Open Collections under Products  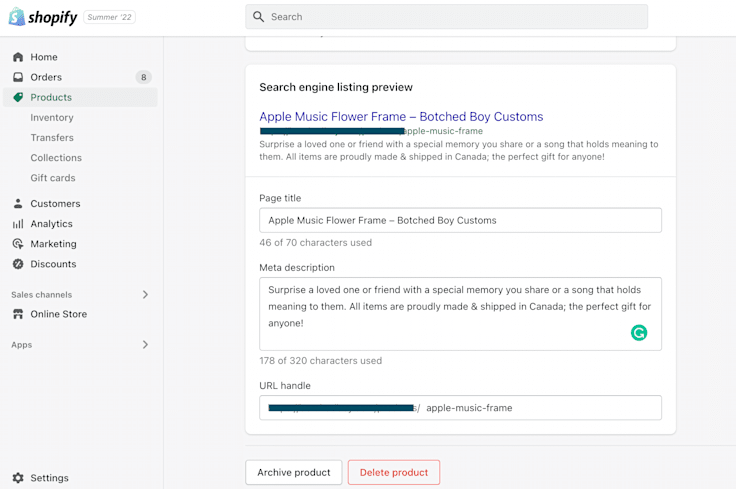[56, 158]
